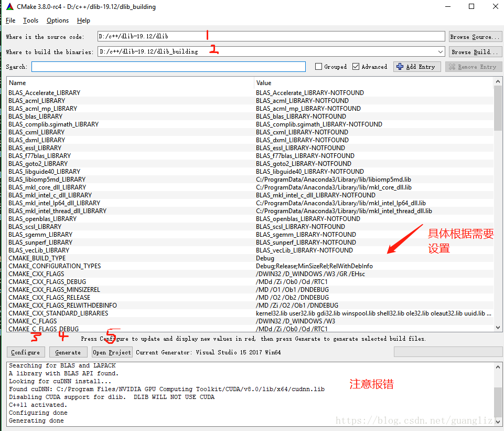Select BLAS_blas_LIBRARY entry
The height and width of the screenshot is (431, 504).
(35, 117)
